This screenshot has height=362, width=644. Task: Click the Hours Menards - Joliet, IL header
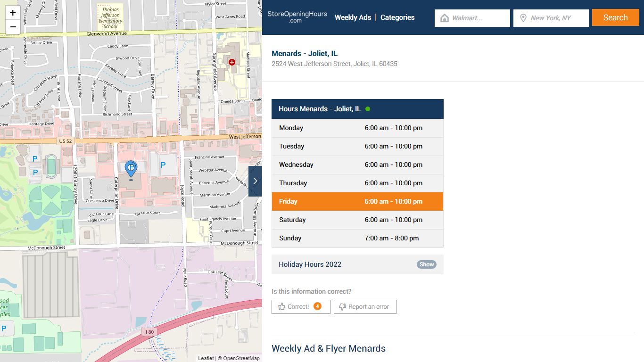tap(357, 109)
